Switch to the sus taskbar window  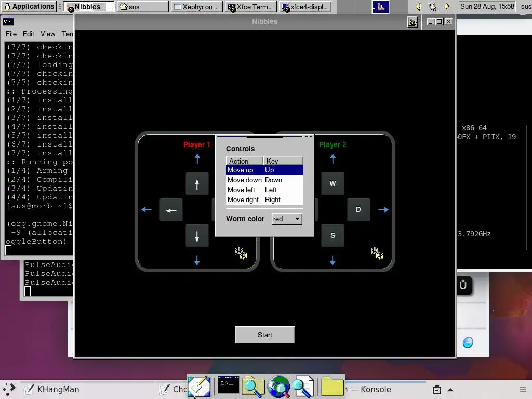tap(143, 7)
